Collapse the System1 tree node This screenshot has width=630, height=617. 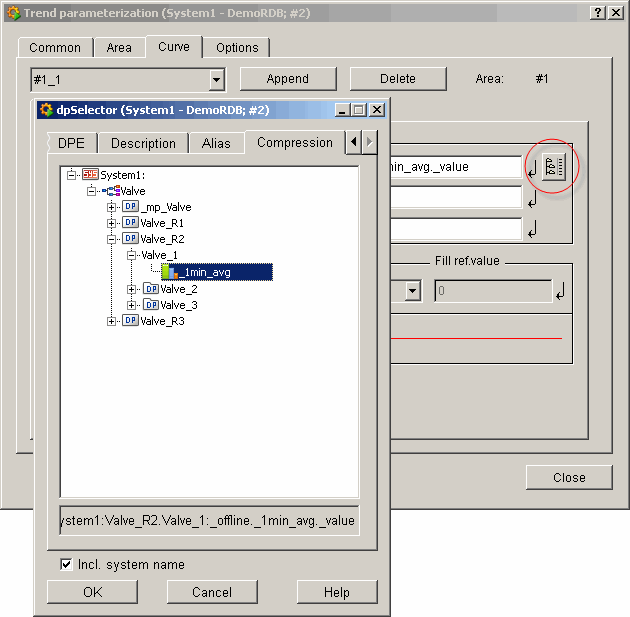tap(72, 175)
